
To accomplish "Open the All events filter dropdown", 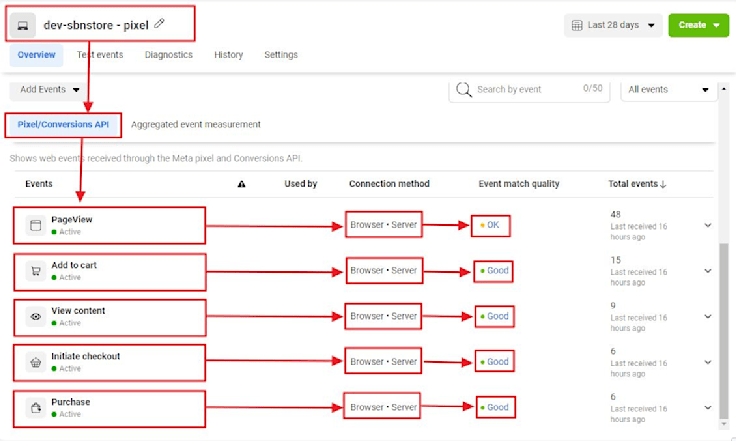I will pos(668,90).
